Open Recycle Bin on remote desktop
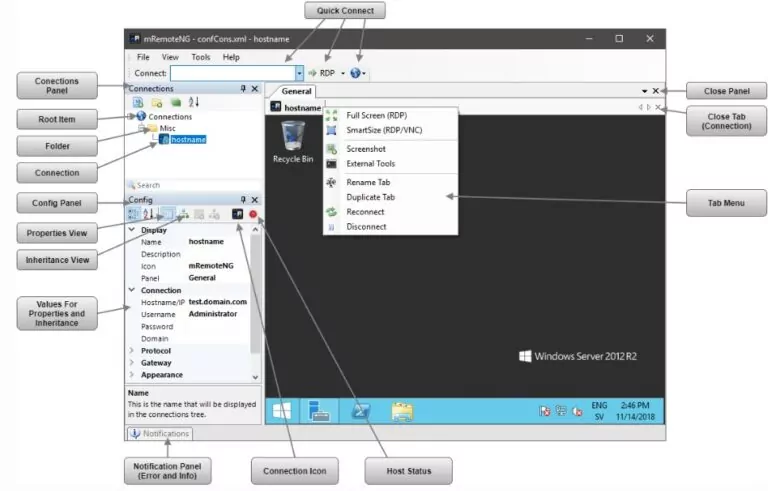This screenshot has width=768, height=491. tap(293, 142)
